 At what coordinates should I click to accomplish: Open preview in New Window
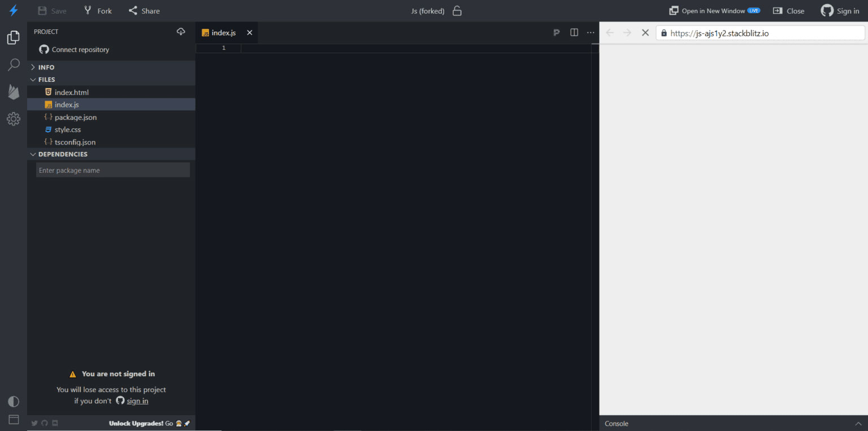click(x=714, y=11)
